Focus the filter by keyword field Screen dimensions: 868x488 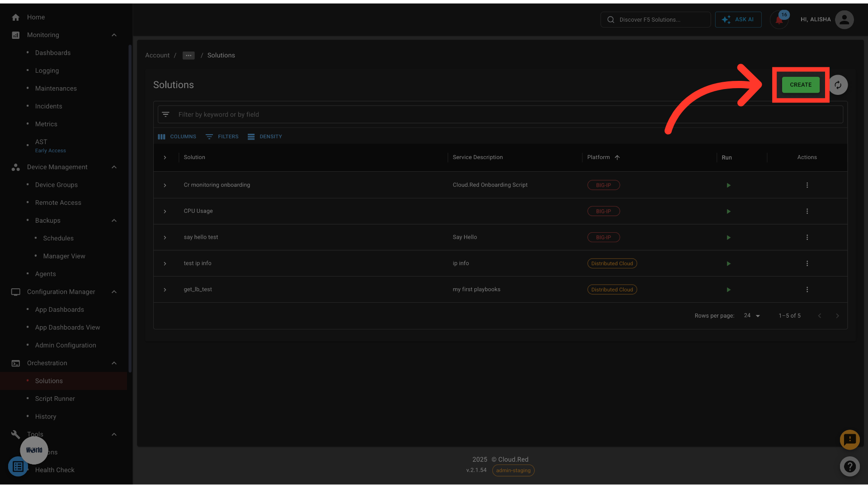click(497, 115)
